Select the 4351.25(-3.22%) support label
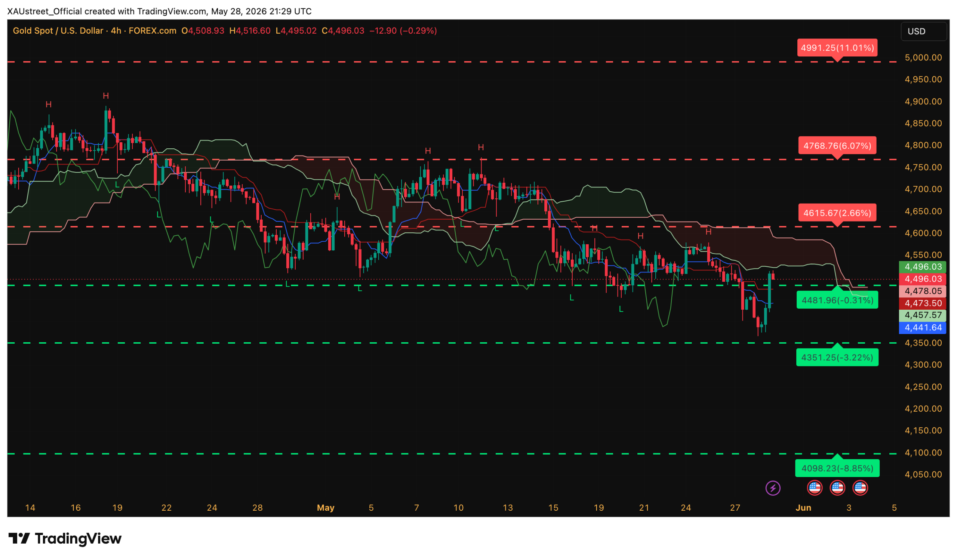Viewport: 957px width, 560px height. click(x=837, y=358)
